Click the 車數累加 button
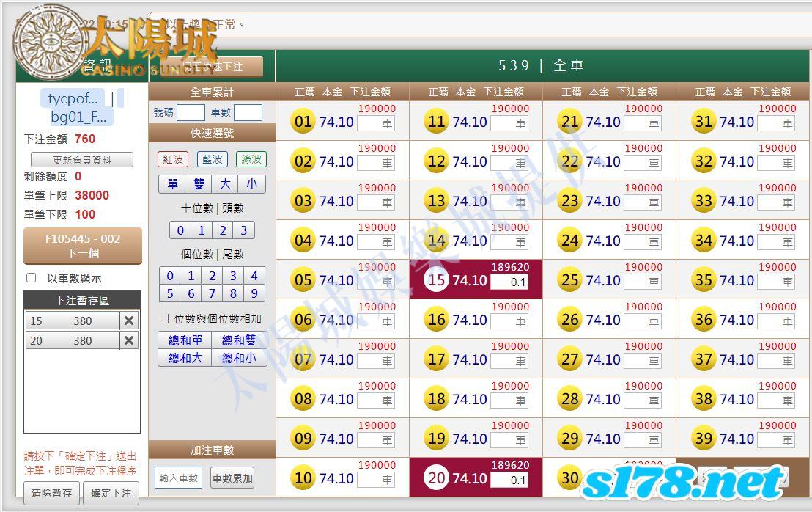 click(232, 478)
